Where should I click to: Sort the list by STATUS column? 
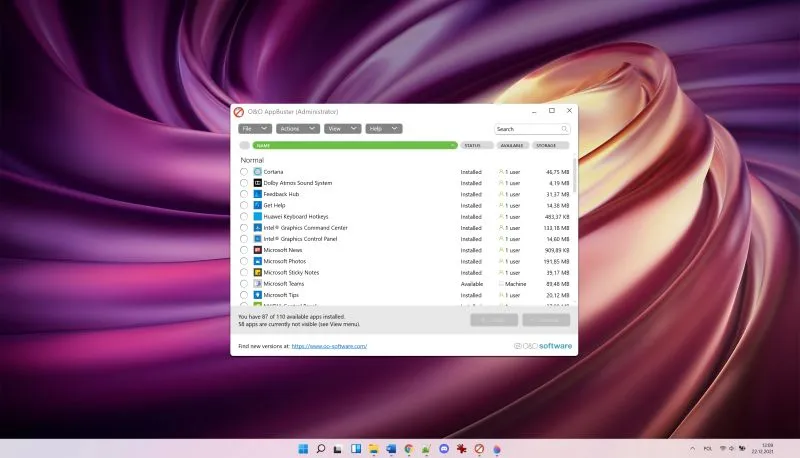point(477,145)
